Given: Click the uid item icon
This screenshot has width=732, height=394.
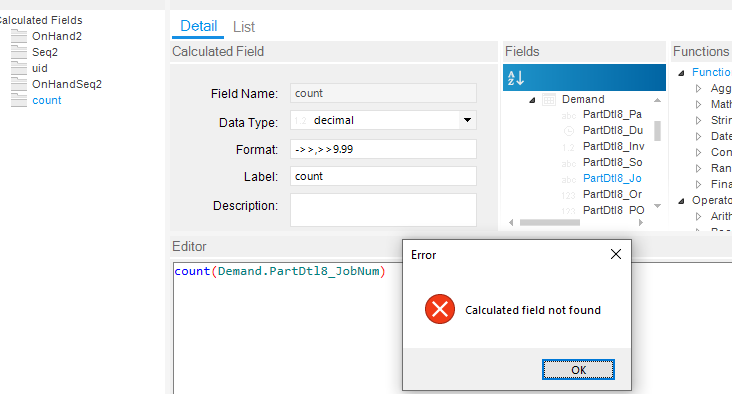Looking at the screenshot, I should [19, 68].
